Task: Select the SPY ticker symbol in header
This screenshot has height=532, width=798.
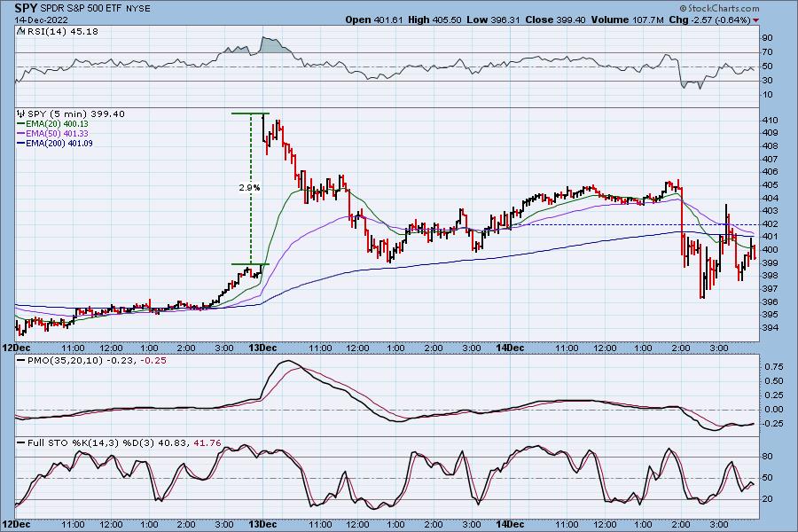Action: click(26, 8)
